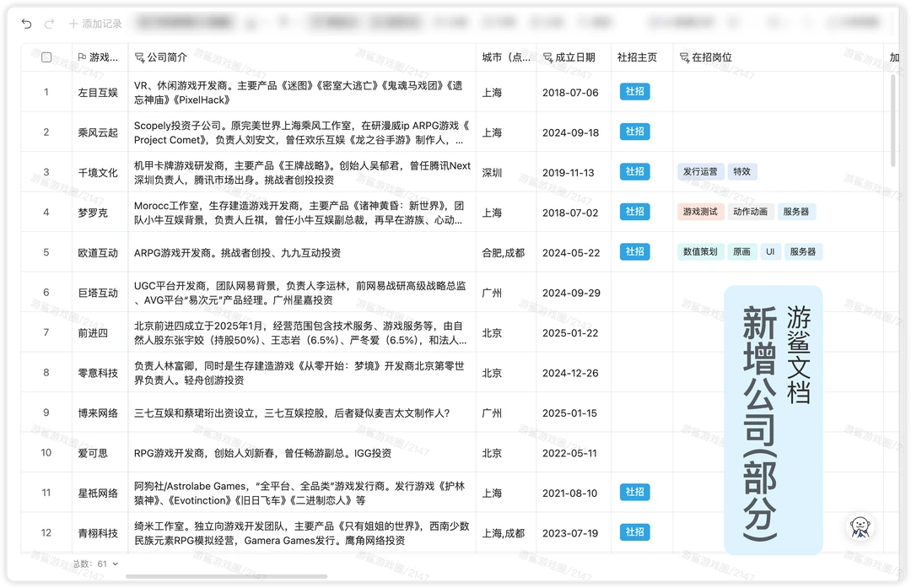911x588 pixels.
Task: Click city cell 深圳
Action: click(x=505, y=173)
